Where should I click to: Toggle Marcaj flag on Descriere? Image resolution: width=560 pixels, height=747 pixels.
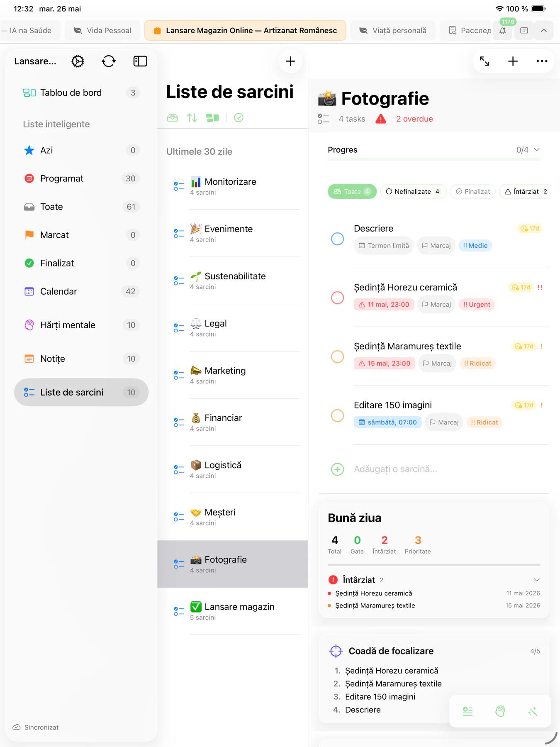pos(436,246)
